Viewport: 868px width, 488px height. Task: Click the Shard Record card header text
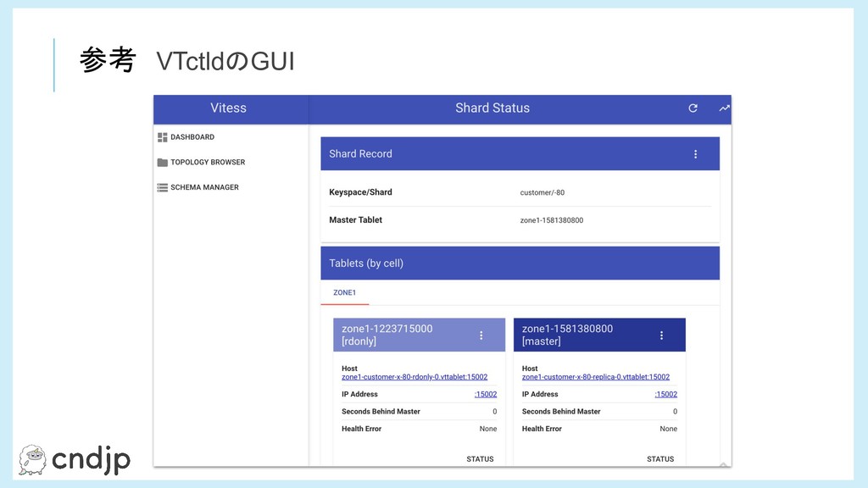360,154
